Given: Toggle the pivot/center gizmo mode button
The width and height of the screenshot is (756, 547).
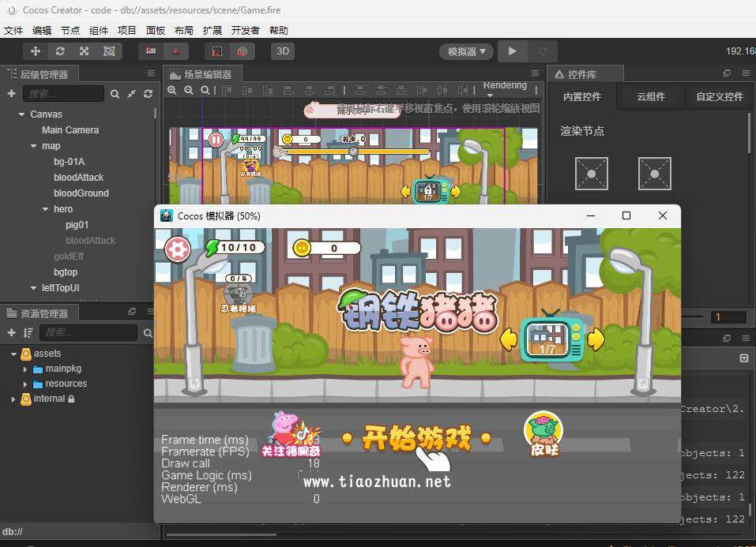Looking at the screenshot, I should pyautogui.click(x=151, y=51).
